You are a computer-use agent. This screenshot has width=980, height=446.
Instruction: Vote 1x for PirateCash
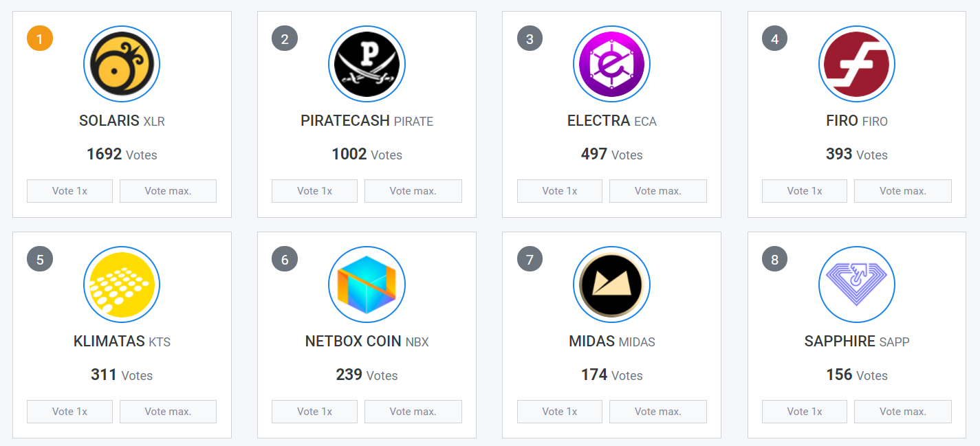coord(314,191)
